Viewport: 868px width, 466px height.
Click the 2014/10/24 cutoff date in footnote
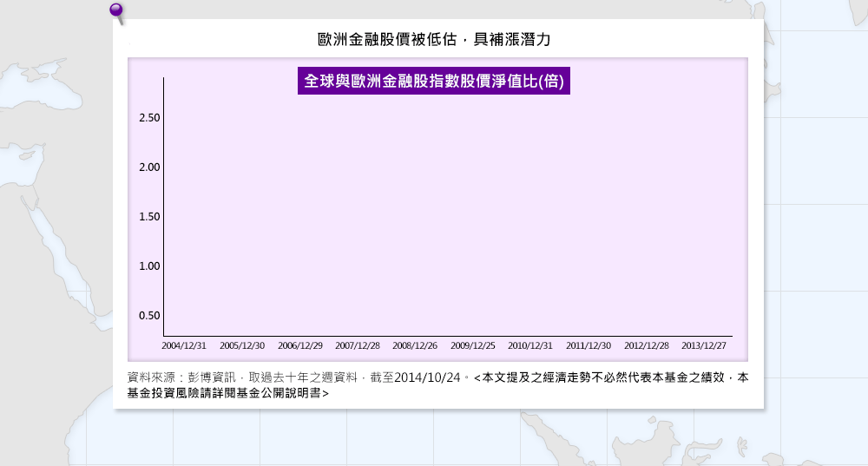tap(428, 377)
